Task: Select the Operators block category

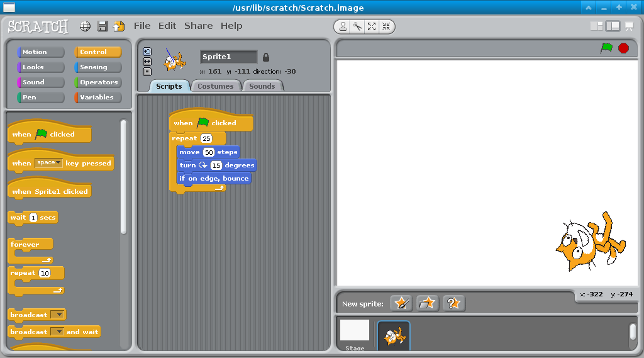Action: point(97,82)
